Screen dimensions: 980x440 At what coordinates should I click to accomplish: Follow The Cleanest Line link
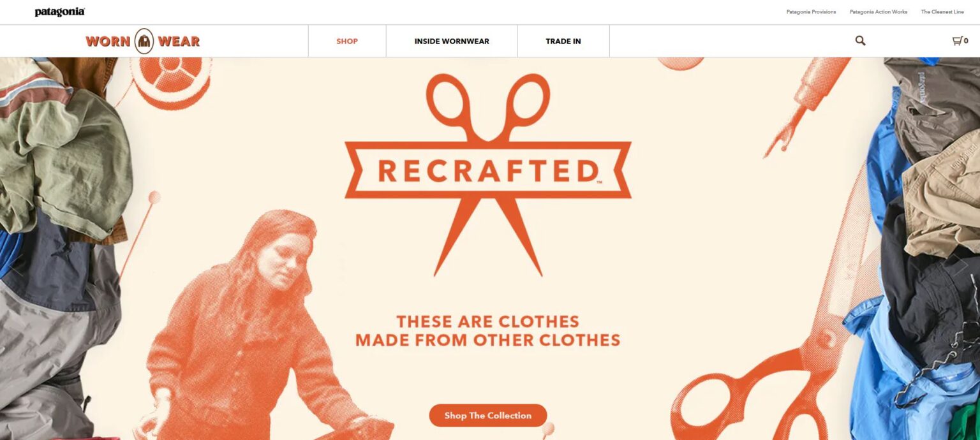coord(942,12)
